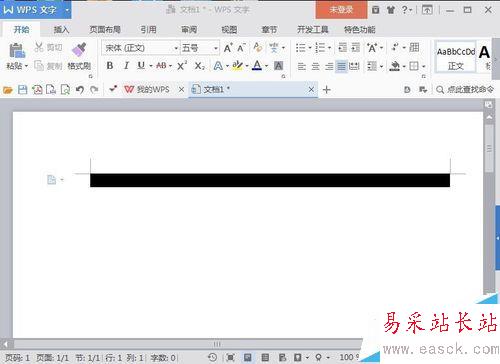The height and width of the screenshot is (364, 500).
Task: Expand the bullet list style arrow
Action: [310, 48]
